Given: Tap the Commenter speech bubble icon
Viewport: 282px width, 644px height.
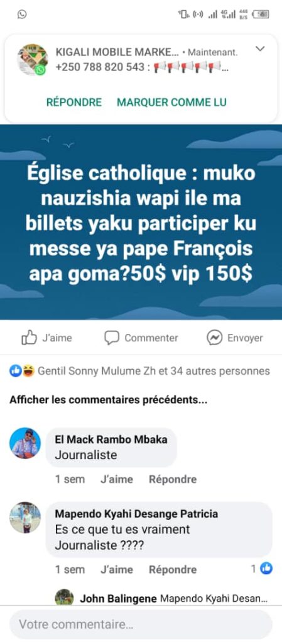Looking at the screenshot, I should [112, 338].
